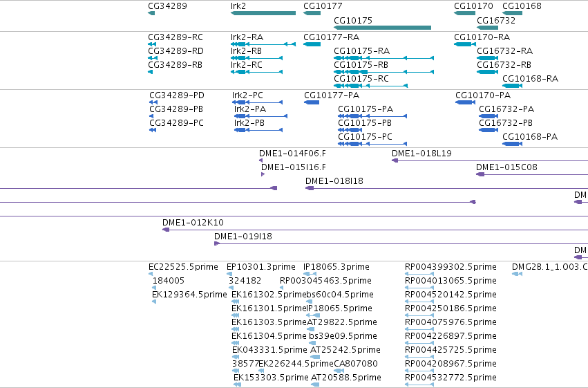Click protein CG10170-PA
The height and width of the screenshot is (388, 588).
coord(483,95)
